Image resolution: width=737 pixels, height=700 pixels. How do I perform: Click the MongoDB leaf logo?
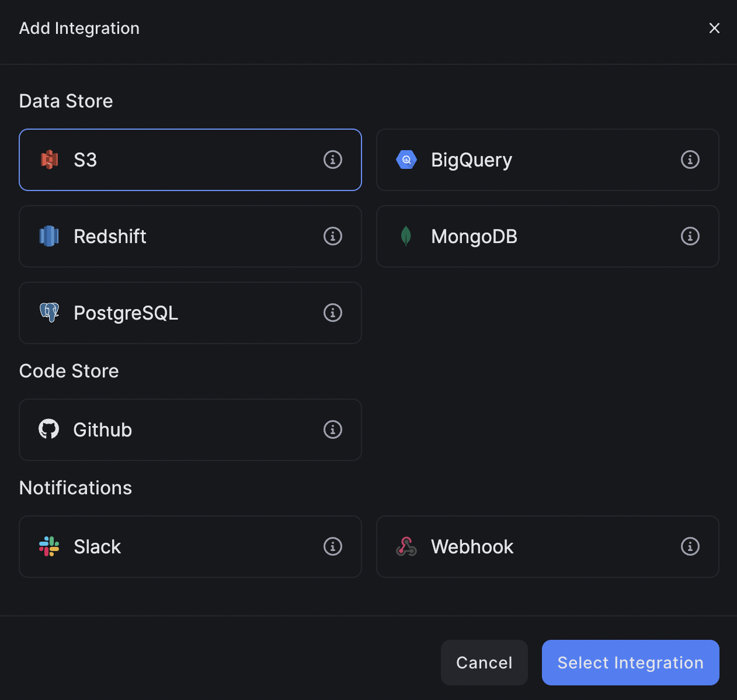(406, 236)
